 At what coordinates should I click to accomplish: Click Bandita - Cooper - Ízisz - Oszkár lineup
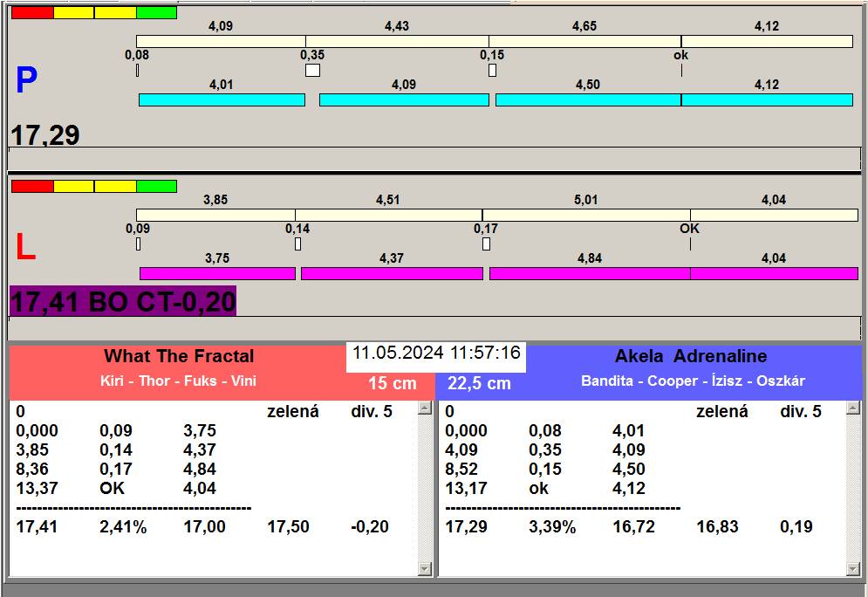pyautogui.click(x=693, y=381)
